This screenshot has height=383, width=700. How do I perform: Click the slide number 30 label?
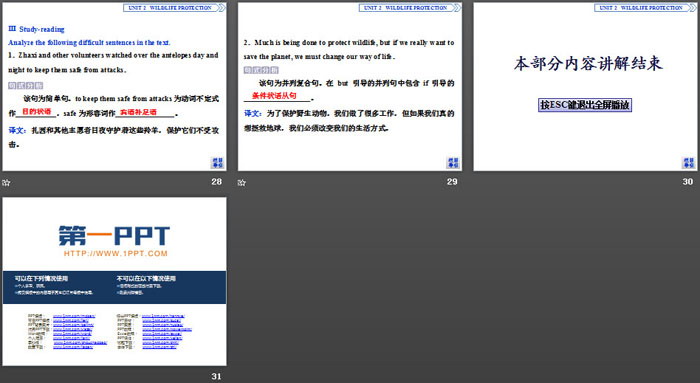(x=688, y=182)
